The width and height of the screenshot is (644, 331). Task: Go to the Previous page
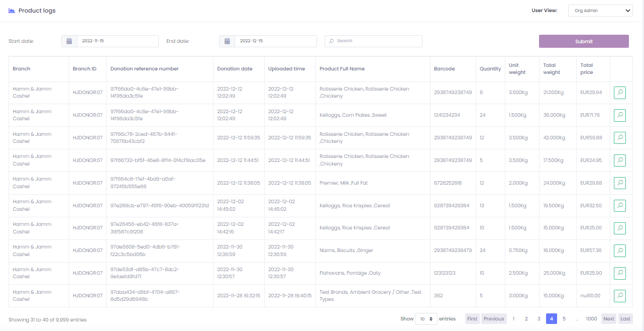(494, 319)
